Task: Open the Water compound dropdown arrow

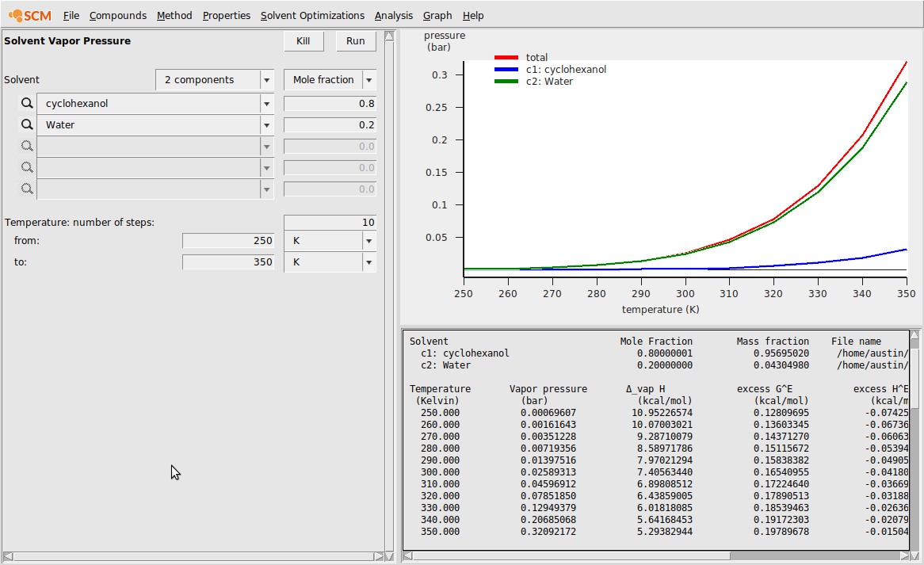Action: (x=266, y=125)
